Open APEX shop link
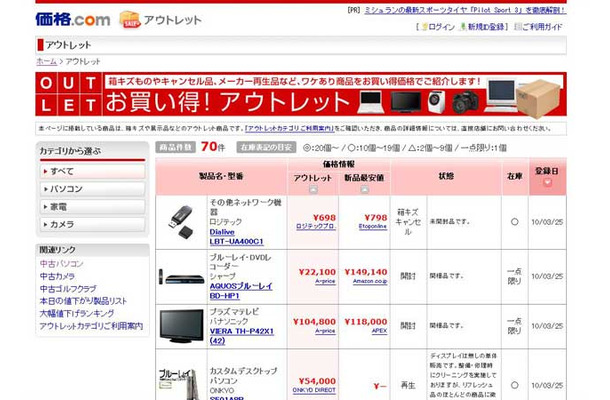 pyautogui.click(x=379, y=331)
